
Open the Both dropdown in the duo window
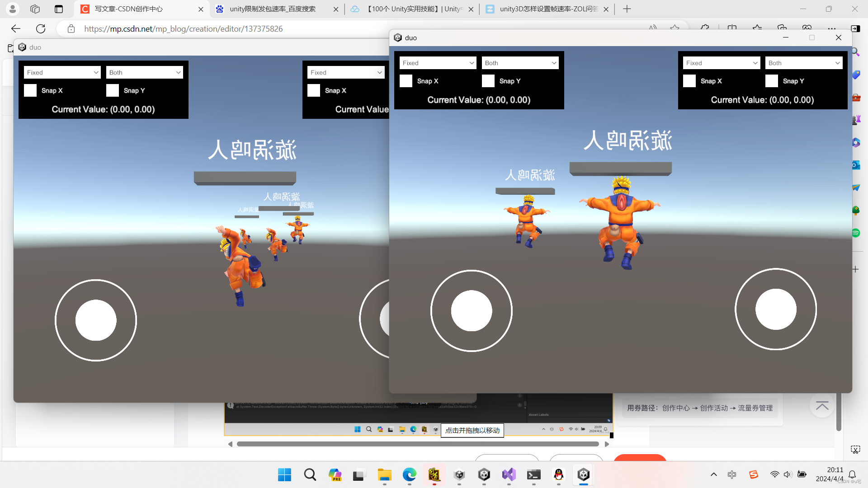(x=520, y=63)
